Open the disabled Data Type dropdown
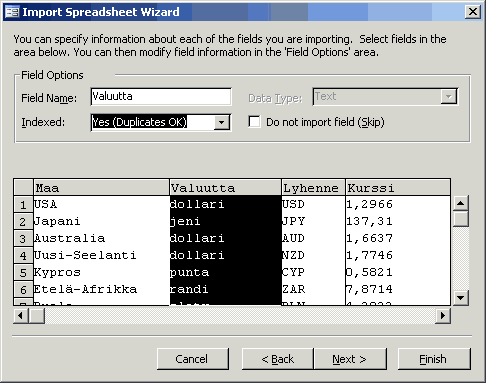Viewport: 486px width, 383px height. 449,97
